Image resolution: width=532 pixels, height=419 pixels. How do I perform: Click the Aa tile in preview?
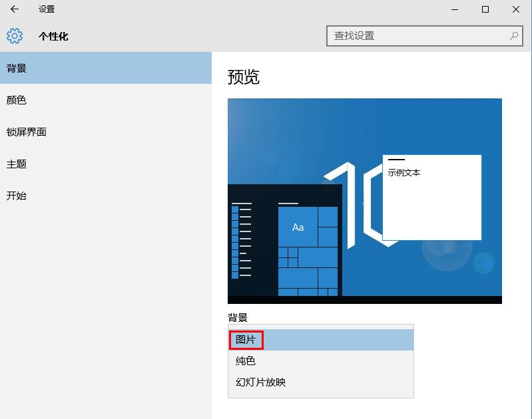point(298,227)
